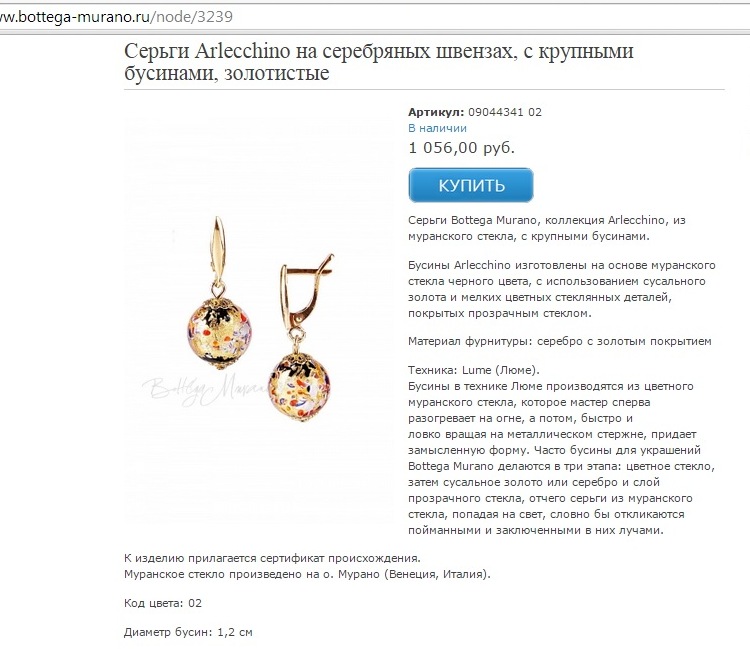Screen dimensions: 750x649
Task: Click the upper-left golden Murano glass bead
Action: pos(219,333)
